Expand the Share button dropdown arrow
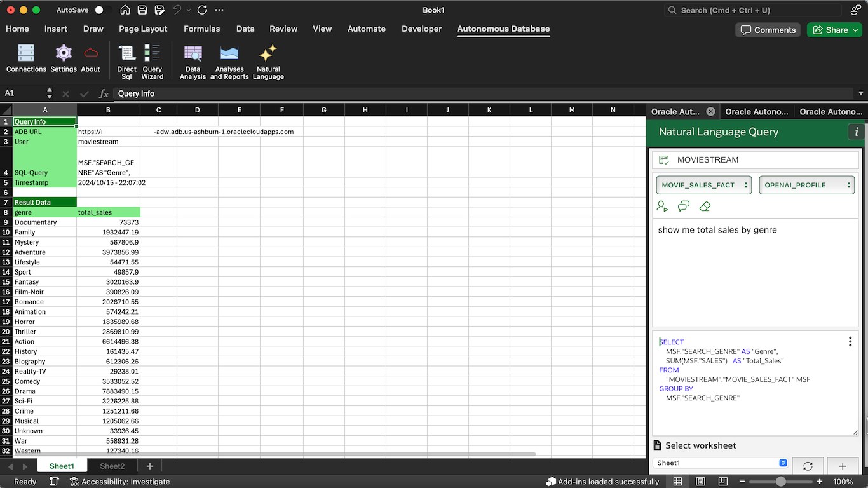The height and width of the screenshot is (488, 868). (854, 30)
